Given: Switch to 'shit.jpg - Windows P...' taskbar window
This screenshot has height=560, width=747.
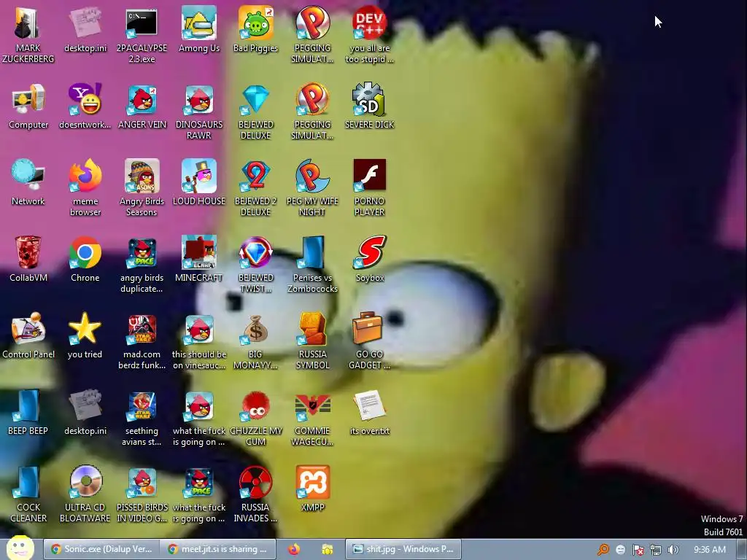Looking at the screenshot, I should click(x=403, y=549).
